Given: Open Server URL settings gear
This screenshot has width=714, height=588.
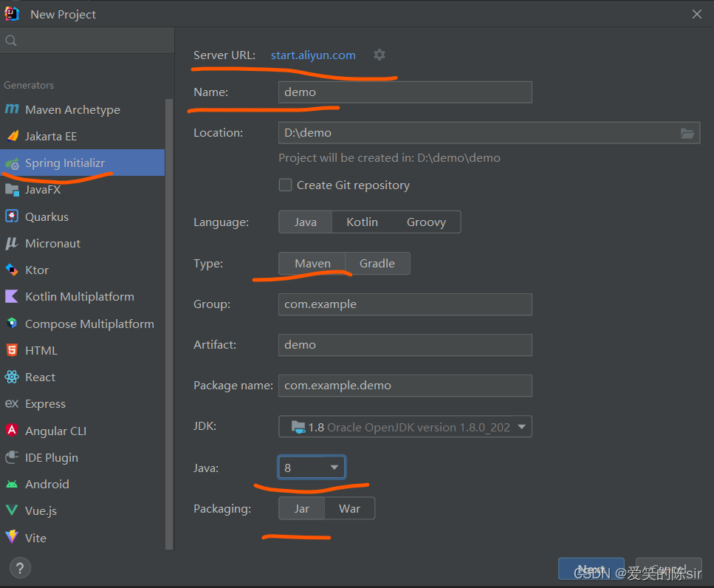Looking at the screenshot, I should coord(380,55).
